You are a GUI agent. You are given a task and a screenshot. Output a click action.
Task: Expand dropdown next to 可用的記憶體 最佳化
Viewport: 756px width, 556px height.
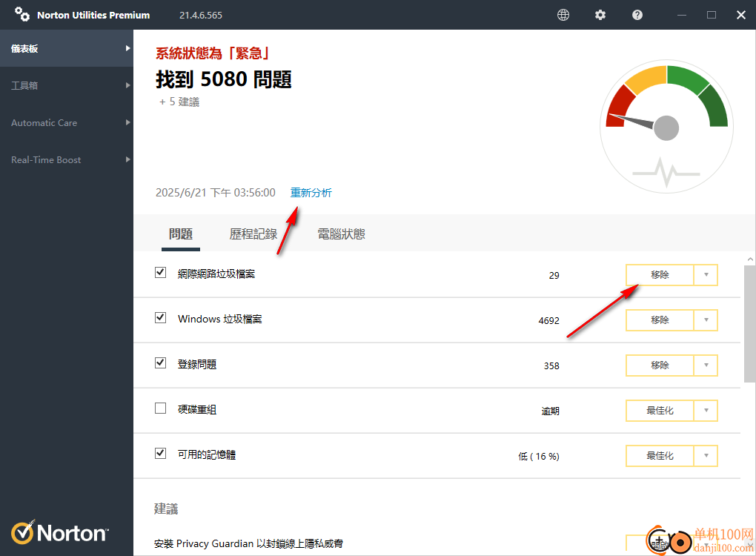[x=706, y=456]
